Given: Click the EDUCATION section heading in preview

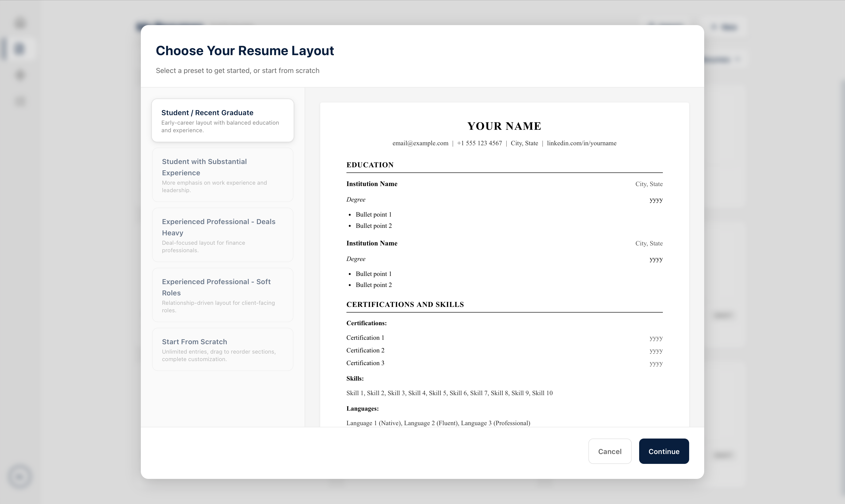Looking at the screenshot, I should pos(370,165).
